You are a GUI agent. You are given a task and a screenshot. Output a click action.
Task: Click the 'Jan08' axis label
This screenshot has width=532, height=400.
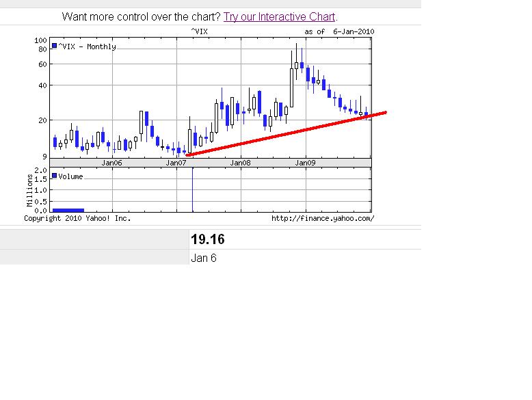pos(241,163)
